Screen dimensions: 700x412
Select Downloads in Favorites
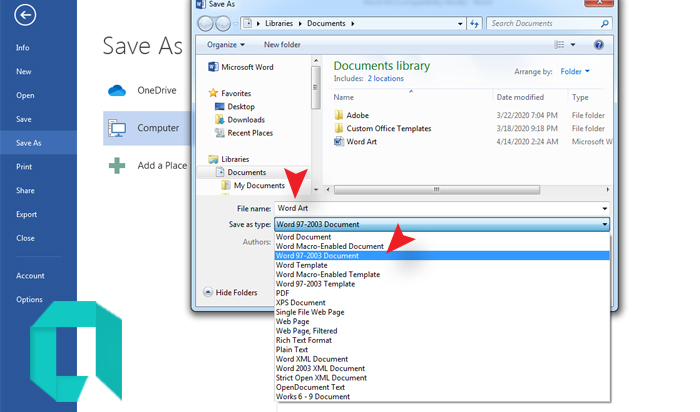coord(246,120)
